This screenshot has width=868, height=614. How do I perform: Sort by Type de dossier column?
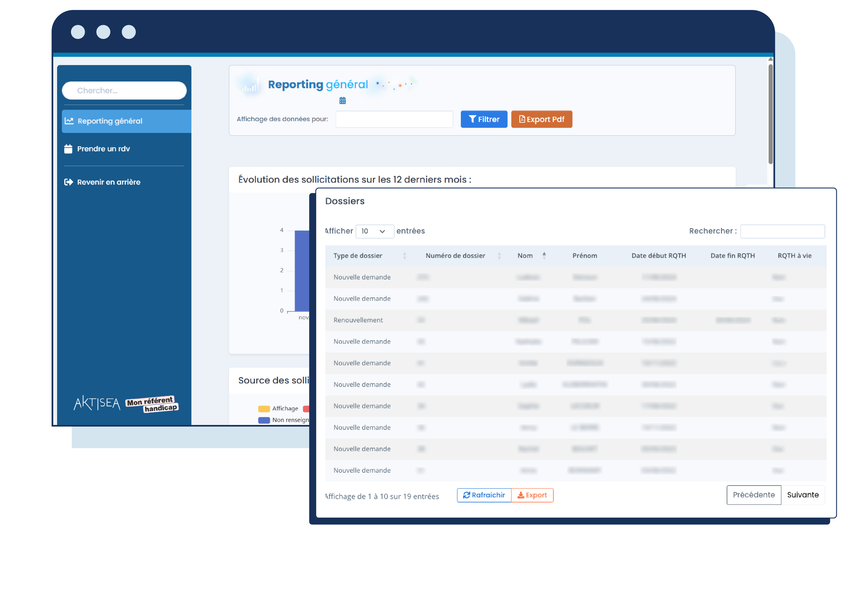coord(370,256)
